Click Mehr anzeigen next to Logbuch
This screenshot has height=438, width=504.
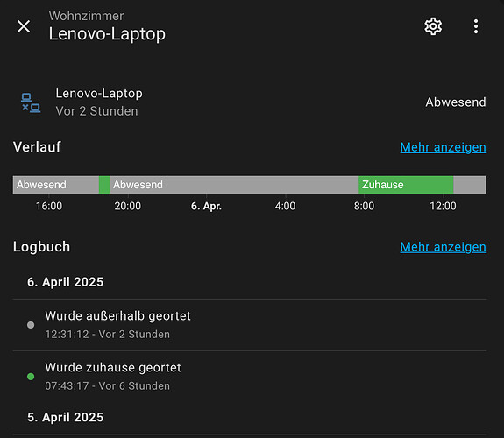[443, 247]
